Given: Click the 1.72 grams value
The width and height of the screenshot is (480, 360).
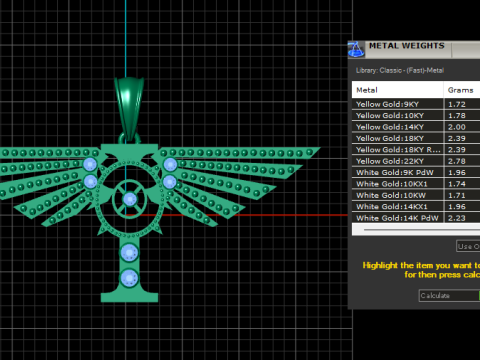Looking at the screenshot, I should click(x=457, y=104).
